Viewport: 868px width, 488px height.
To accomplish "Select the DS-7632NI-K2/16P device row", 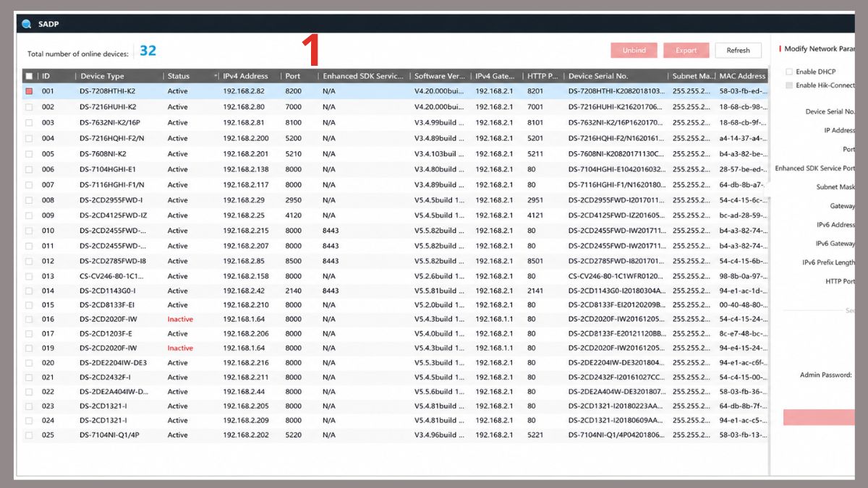I will (394, 123).
